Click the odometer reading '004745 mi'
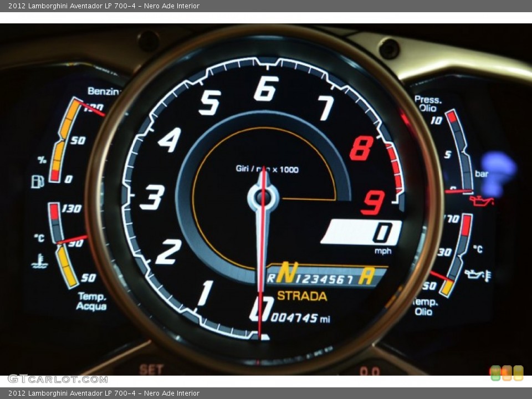Viewport: 532px width, 399px height. tap(300, 318)
